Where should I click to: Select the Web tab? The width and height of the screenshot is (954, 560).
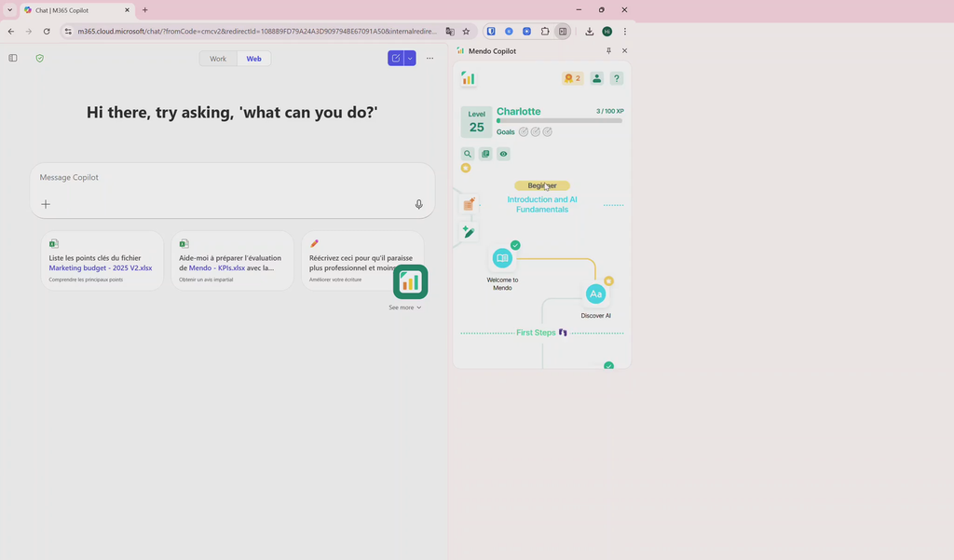tap(253, 59)
